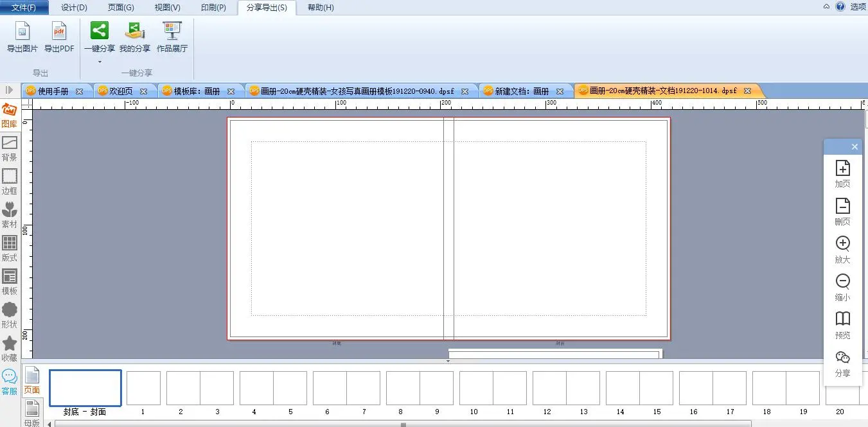Switch to the 使用手册 document tab
The image size is (868, 427).
(x=53, y=91)
